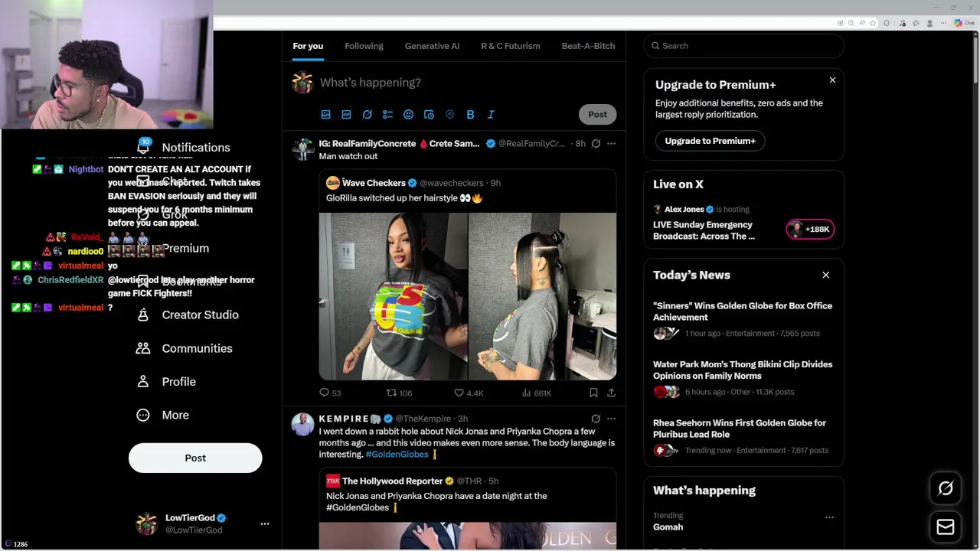Screen dimensions: 980x551
Task: Click Upgrade to Premium+ button
Action: 710,141
